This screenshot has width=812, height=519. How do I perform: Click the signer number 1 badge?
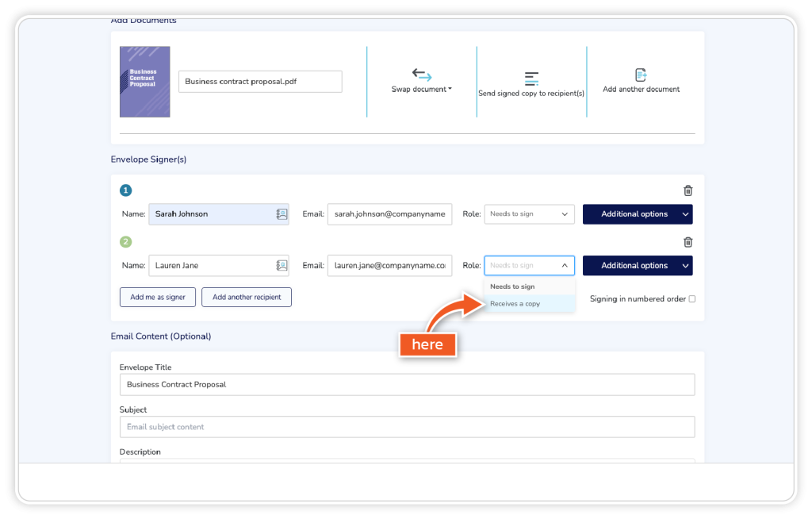click(126, 190)
